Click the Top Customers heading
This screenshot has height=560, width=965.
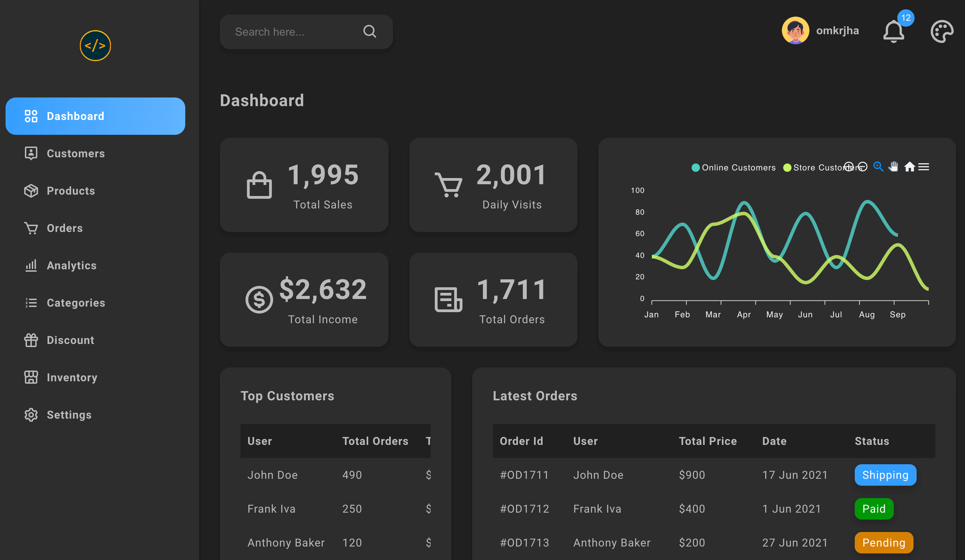tap(287, 396)
